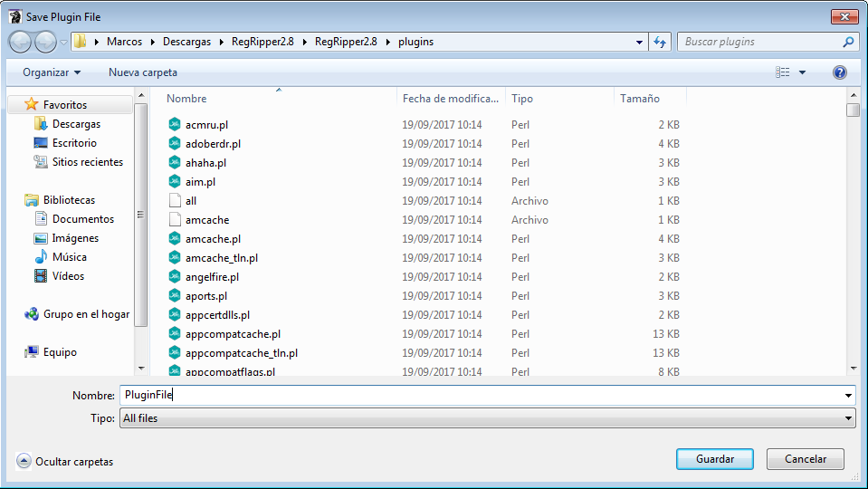Open the change view options dropdown arrow
The width and height of the screenshot is (868, 489).
(802, 72)
